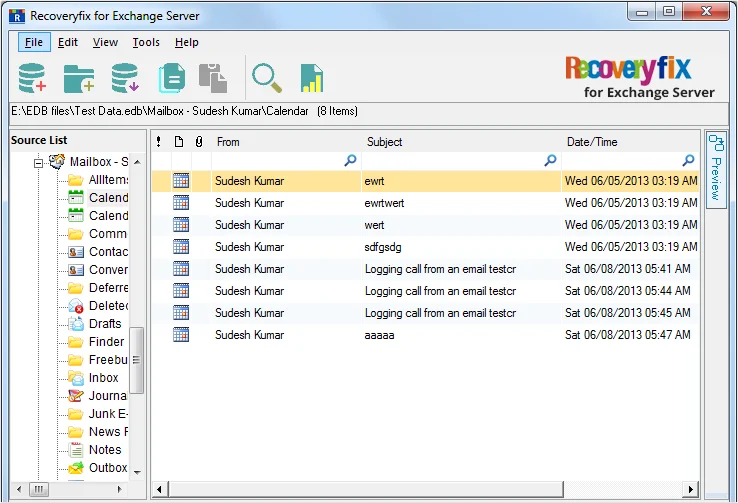This screenshot has height=503, width=738.
Task: Click the From column search field
Action: tap(286, 160)
